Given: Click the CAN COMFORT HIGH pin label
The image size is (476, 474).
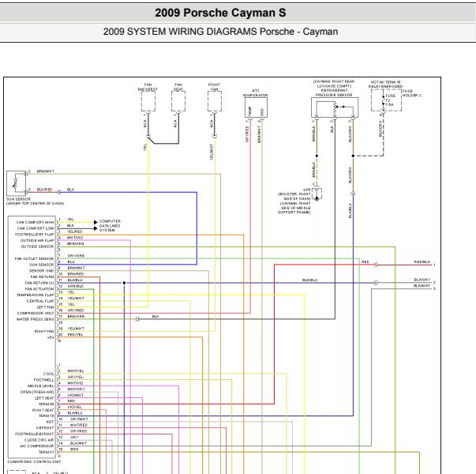Looking at the screenshot, I should coord(35,222).
